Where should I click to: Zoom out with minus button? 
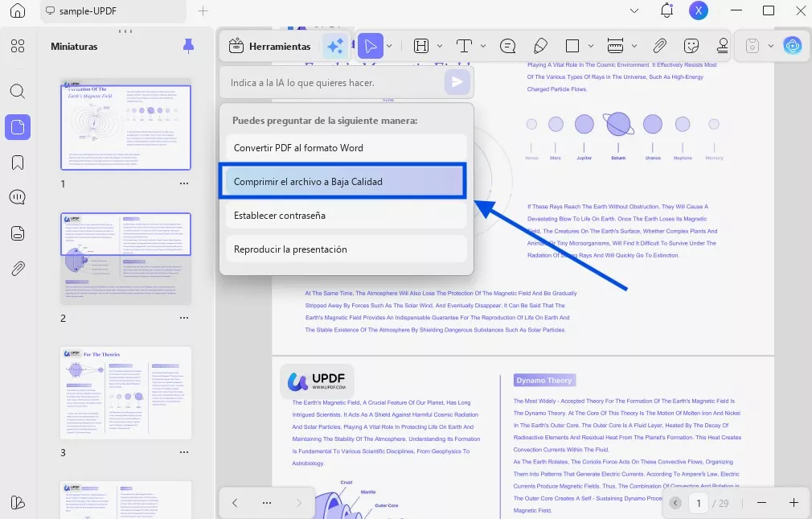pos(761,503)
